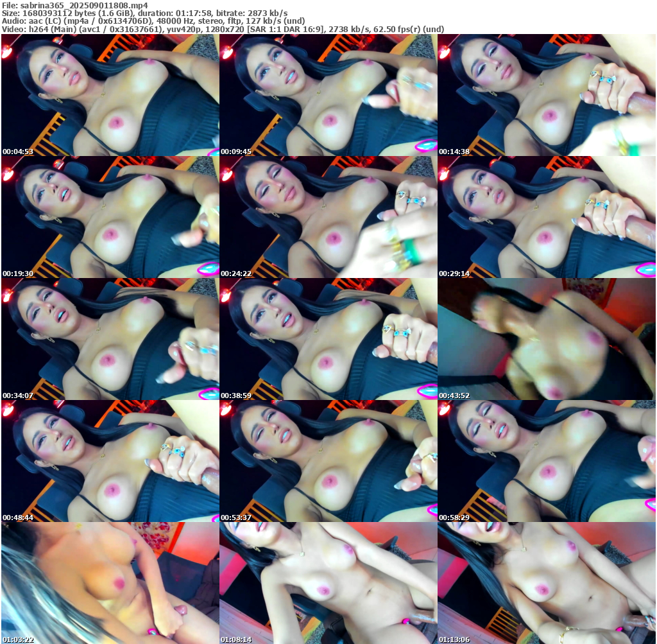Click the Video codec info line

(221, 29)
